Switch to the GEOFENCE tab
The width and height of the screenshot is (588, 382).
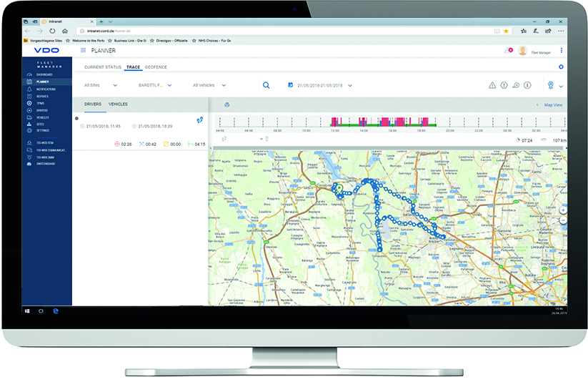coord(156,67)
